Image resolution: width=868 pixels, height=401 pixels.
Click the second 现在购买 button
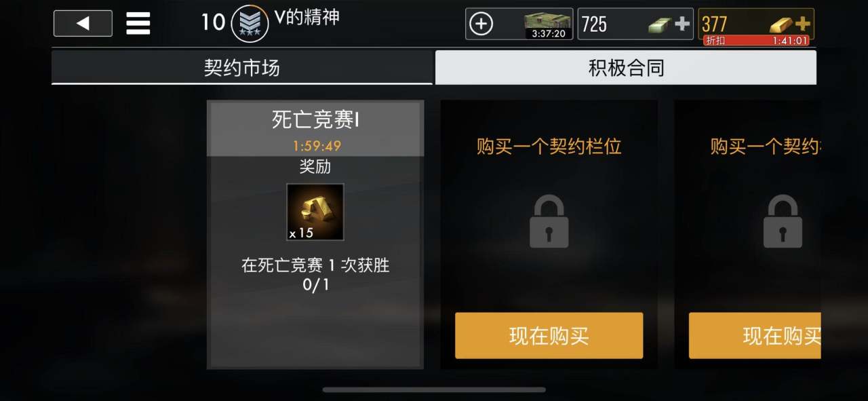click(755, 335)
